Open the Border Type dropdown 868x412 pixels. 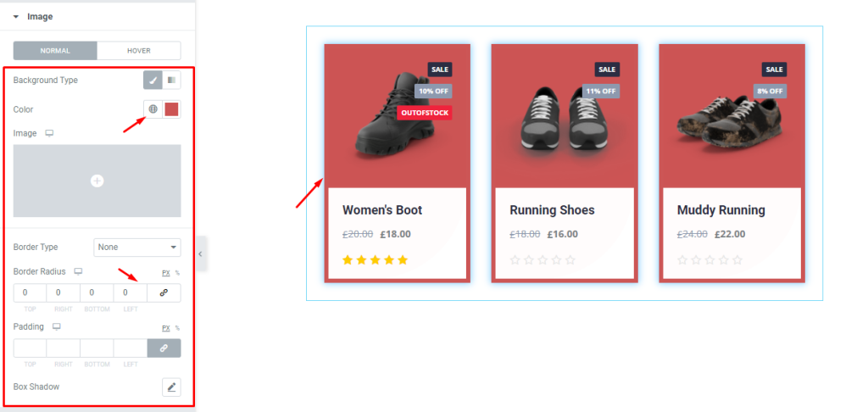(137, 247)
